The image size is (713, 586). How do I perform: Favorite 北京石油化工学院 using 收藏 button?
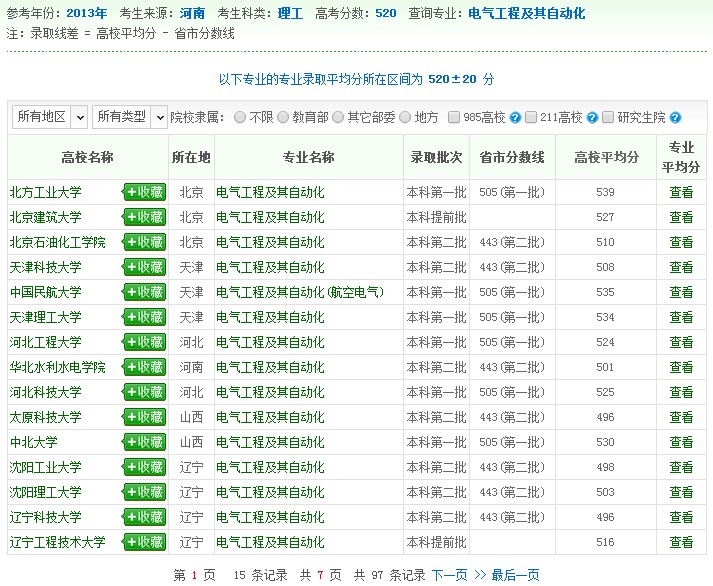(144, 242)
